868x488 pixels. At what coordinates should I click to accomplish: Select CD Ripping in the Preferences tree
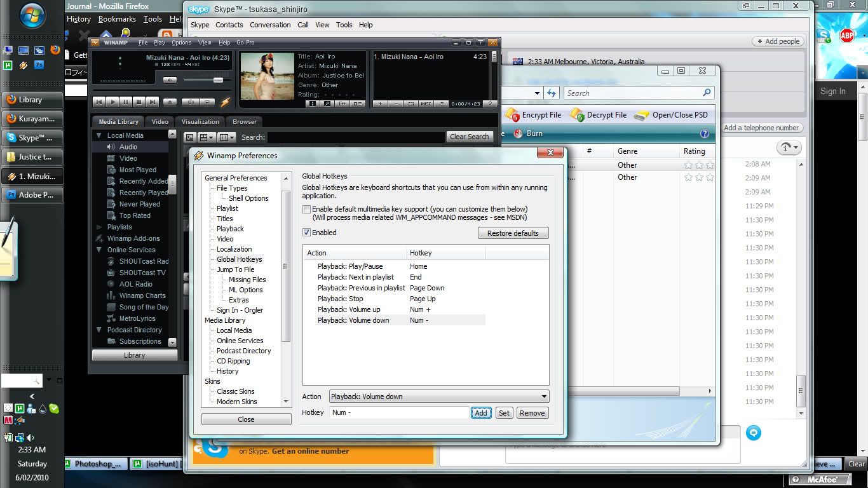click(233, 361)
